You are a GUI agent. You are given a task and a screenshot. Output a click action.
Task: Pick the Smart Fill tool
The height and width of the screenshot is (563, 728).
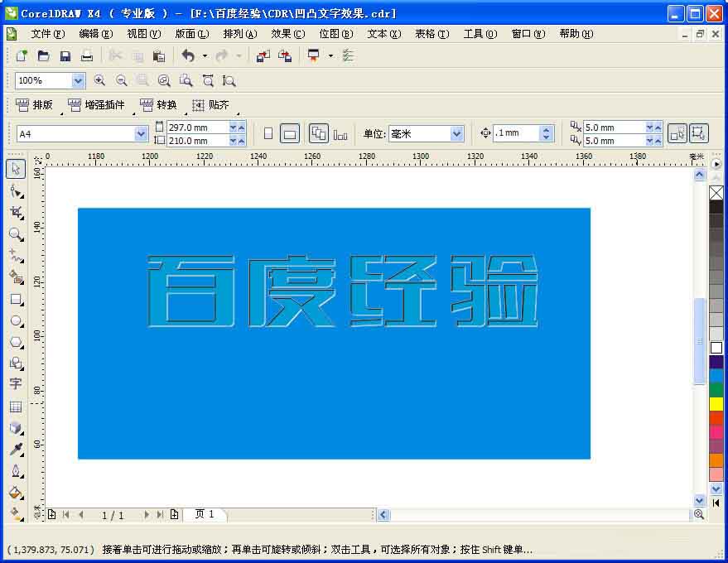[16, 277]
